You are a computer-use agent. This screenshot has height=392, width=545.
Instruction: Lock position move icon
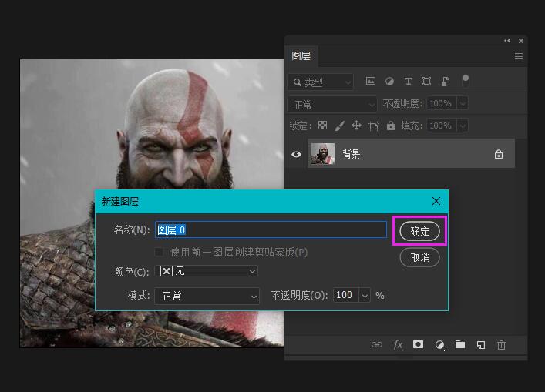[x=356, y=126]
